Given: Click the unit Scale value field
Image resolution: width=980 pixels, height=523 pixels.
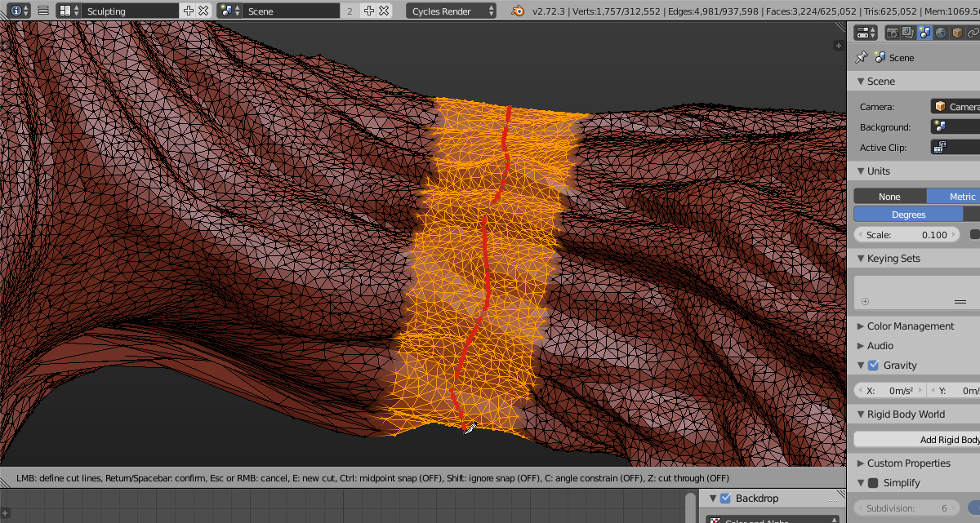Looking at the screenshot, I should pos(906,235).
